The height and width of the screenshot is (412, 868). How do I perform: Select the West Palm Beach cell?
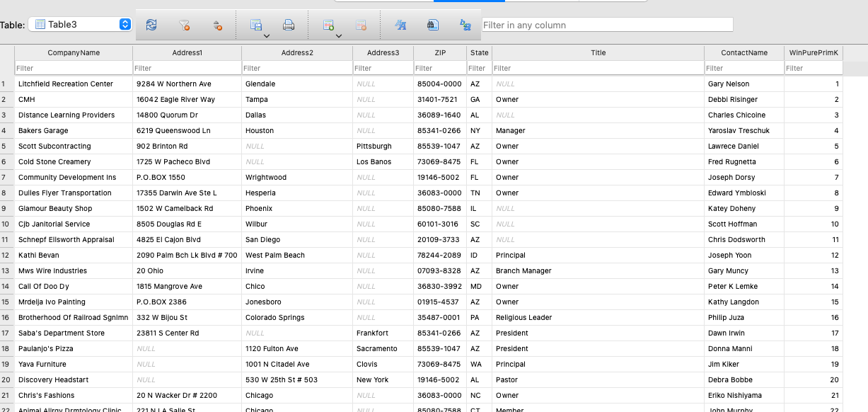coord(297,255)
